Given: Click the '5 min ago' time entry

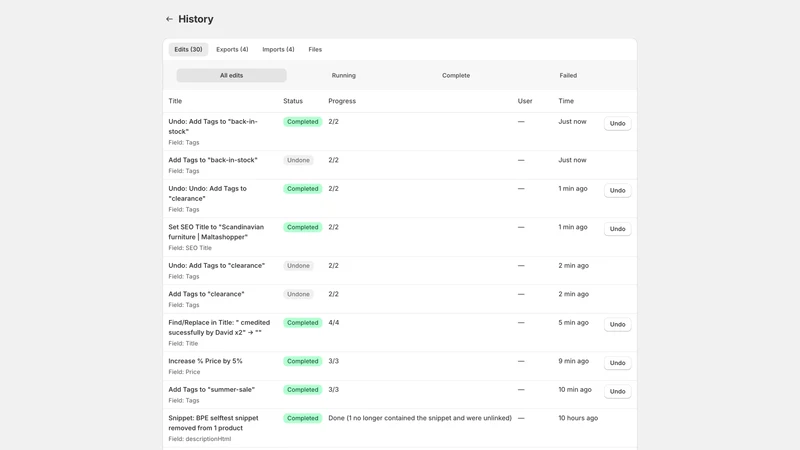Looking at the screenshot, I should pos(573,323).
